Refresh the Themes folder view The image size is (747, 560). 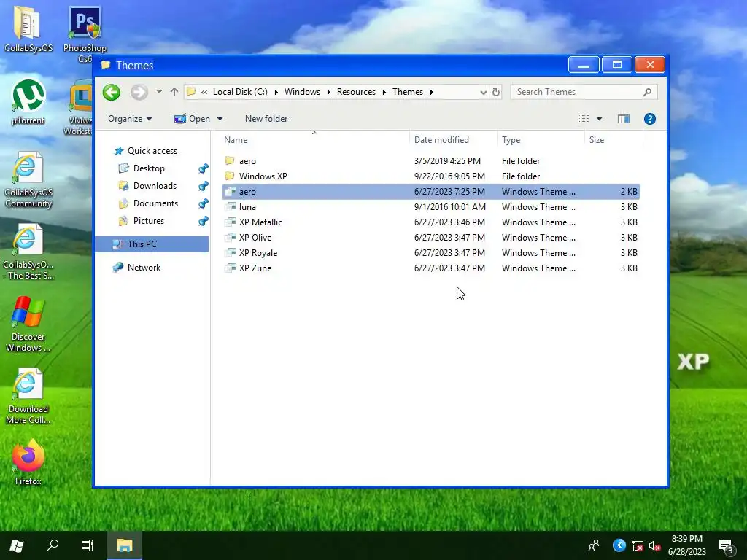[x=496, y=92]
